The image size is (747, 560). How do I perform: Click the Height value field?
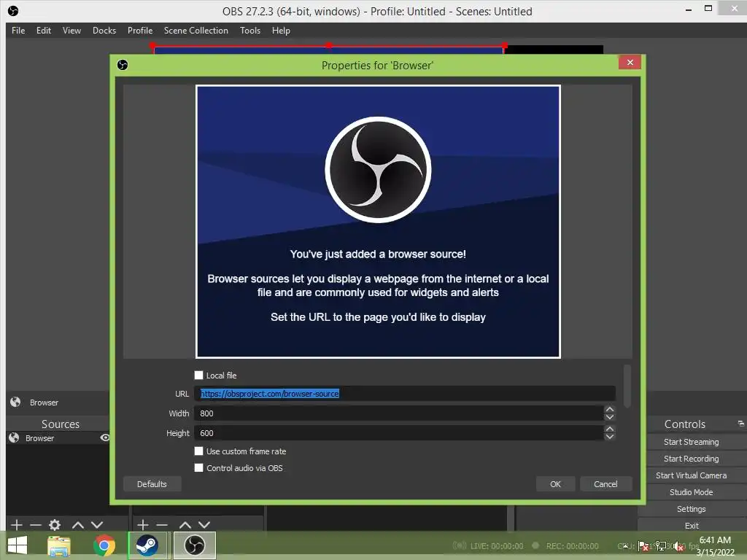pyautogui.click(x=399, y=433)
